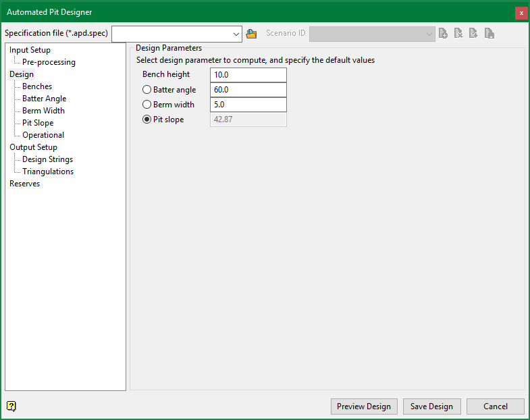Screen dimensions: 530x420
Task: Open the Specification file dropdown
Action: click(236, 34)
